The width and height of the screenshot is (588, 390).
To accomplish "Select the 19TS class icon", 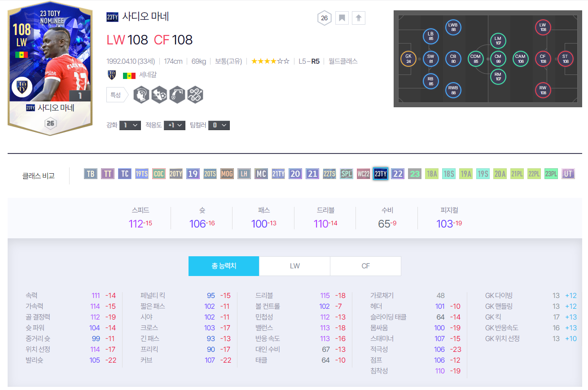I will click(x=142, y=174).
